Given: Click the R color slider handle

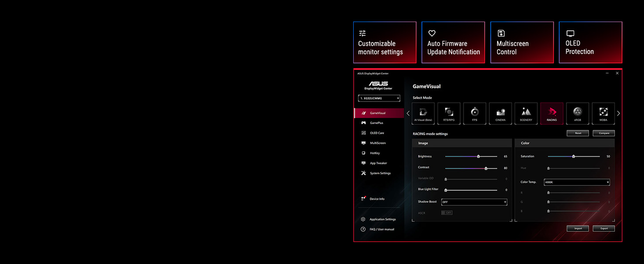Looking at the screenshot, I should coord(548,193).
